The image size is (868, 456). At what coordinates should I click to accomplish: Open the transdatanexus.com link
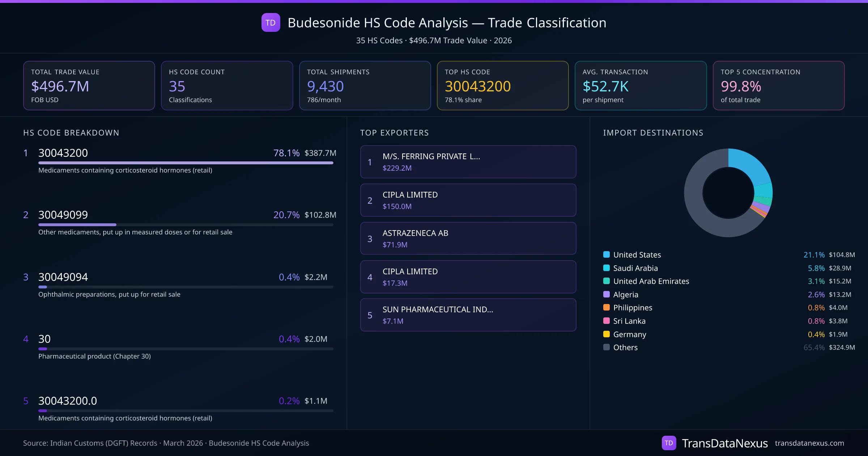click(x=809, y=443)
